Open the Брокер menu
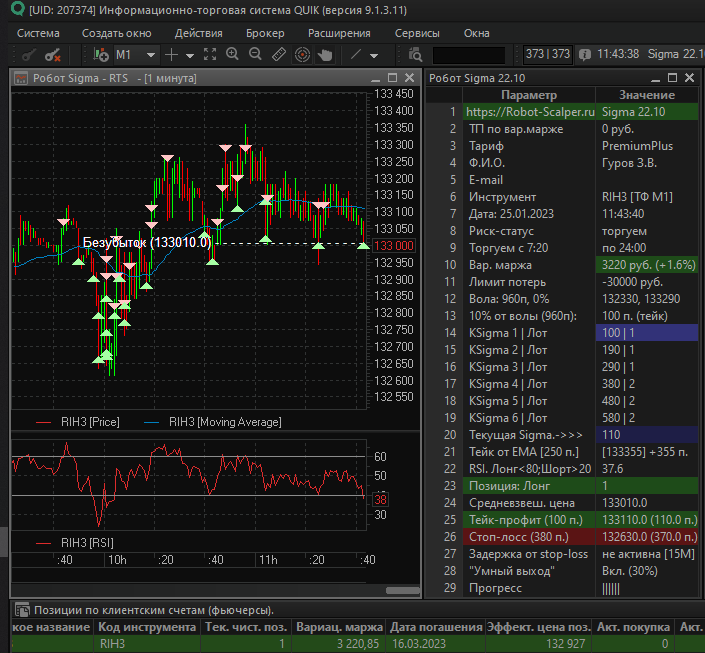Viewport: 705px width, 653px height. (265, 33)
